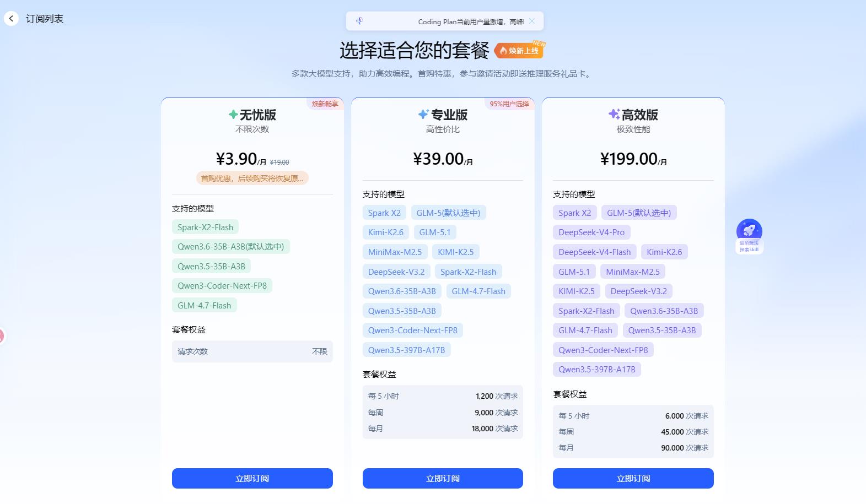The image size is (866, 504).
Task: Open the Coding Plan notice text
Action: [x=471, y=21]
